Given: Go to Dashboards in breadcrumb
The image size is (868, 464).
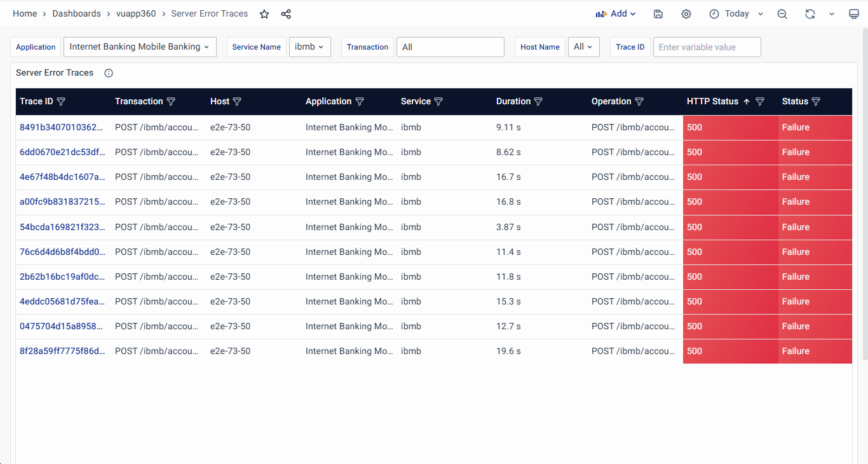Looking at the screenshot, I should coord(76,14).
